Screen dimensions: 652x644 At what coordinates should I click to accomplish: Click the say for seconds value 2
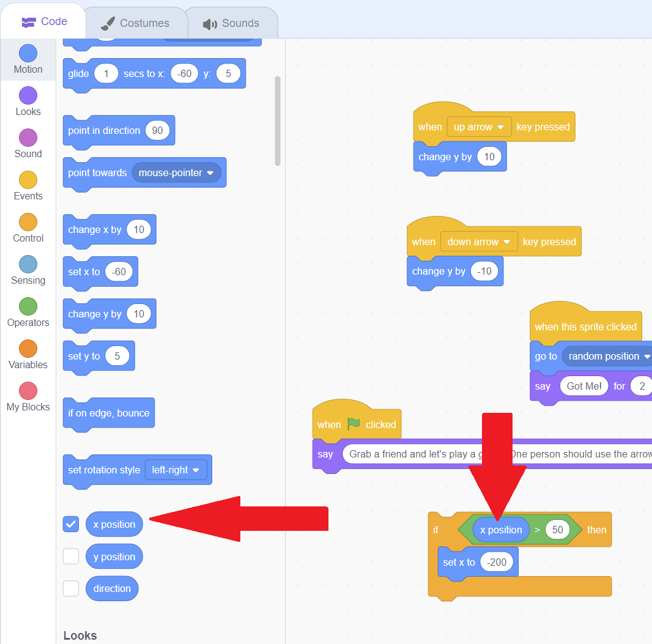[642, 386]
